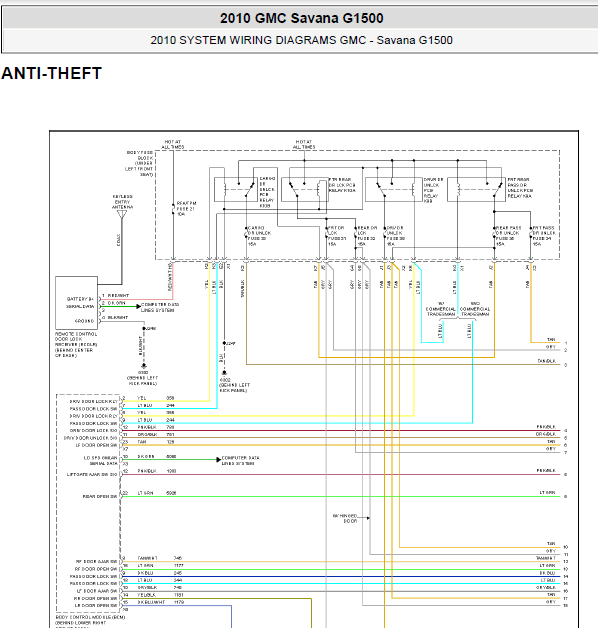Viewport: 598px width, 628px height.
Task: Click the 2010 GMC Savana G1500 title
Action: point(302,18)
